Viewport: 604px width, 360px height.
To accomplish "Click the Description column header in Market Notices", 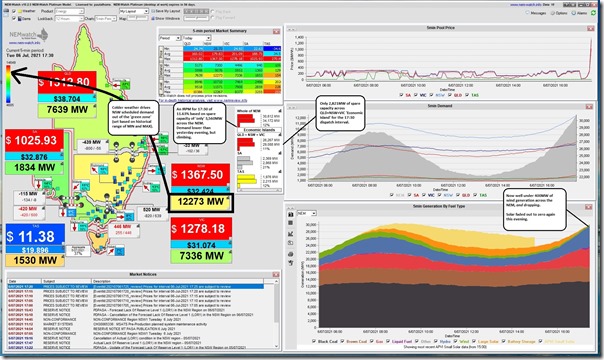I will (177, 281).
